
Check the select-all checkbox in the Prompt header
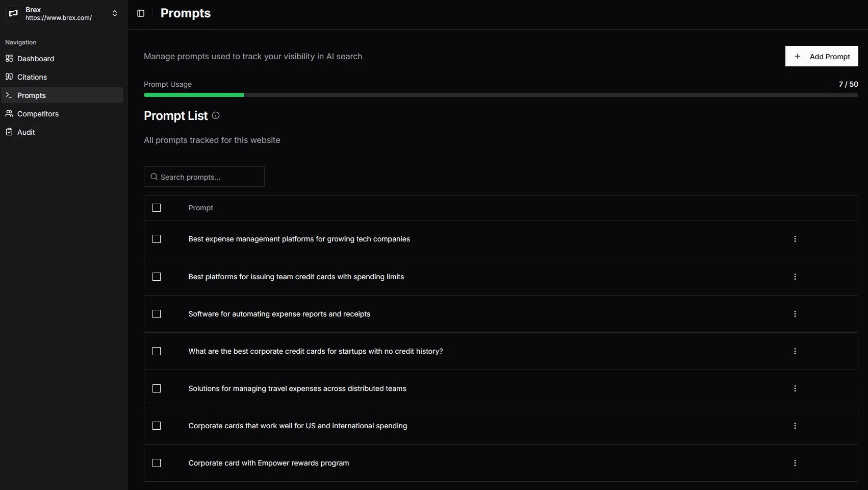pos(157,208)
